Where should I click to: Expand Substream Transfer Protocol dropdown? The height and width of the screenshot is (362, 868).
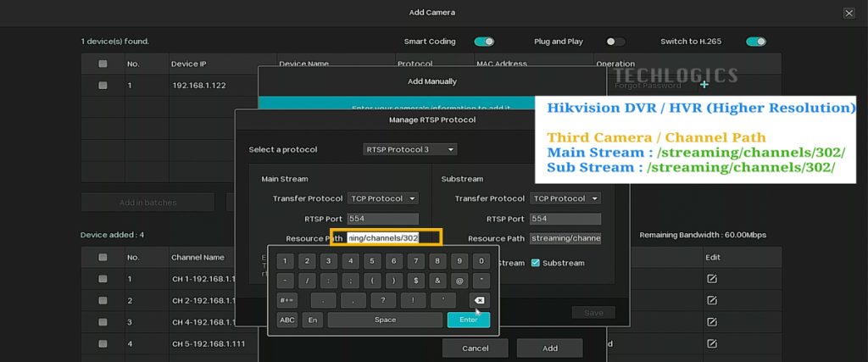(565, 198)
